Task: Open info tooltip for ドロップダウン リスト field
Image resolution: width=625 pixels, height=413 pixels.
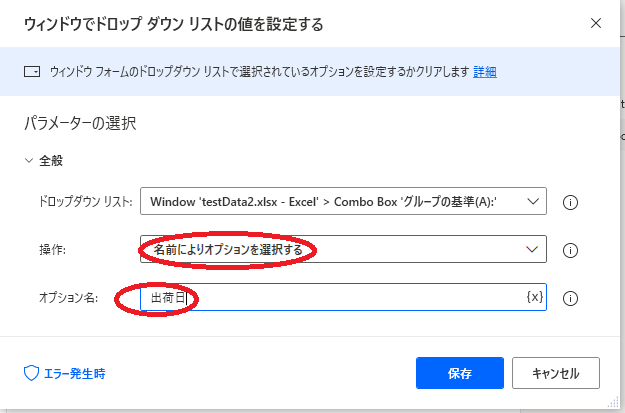Action: [572, 201]
